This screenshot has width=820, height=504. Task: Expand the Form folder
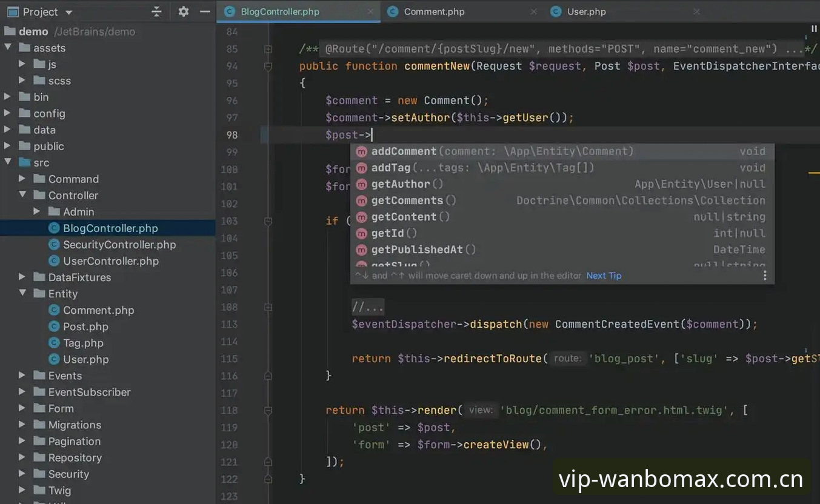22,408
